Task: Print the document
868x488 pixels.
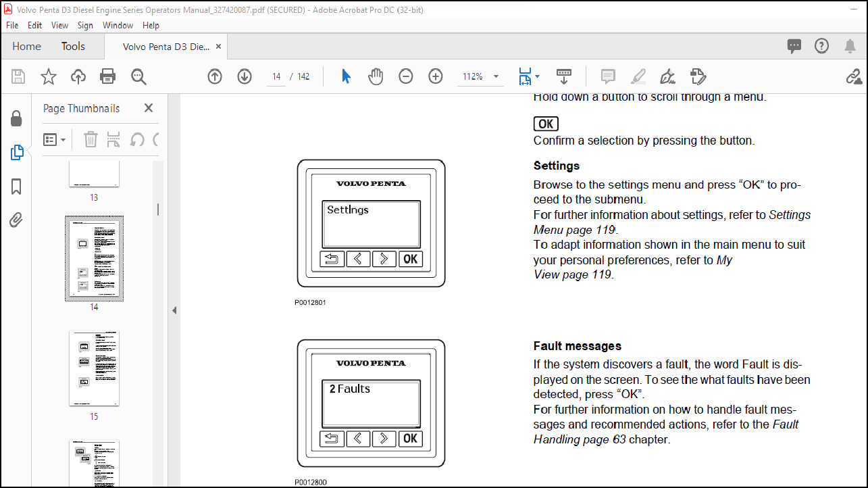Action: pos(108,76)
